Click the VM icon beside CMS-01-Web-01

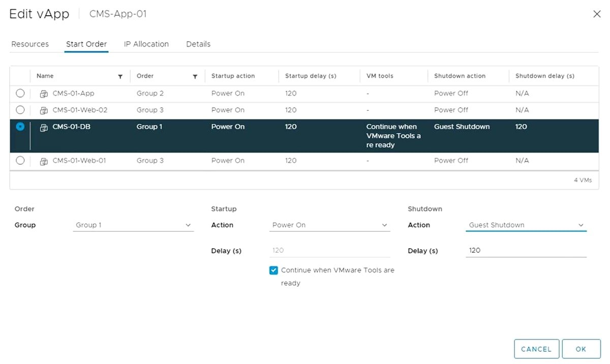(x=44, y=160)
